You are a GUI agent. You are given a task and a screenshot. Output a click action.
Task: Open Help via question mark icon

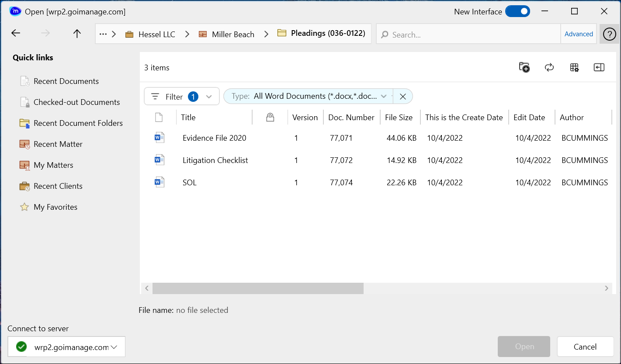[609, 34]
